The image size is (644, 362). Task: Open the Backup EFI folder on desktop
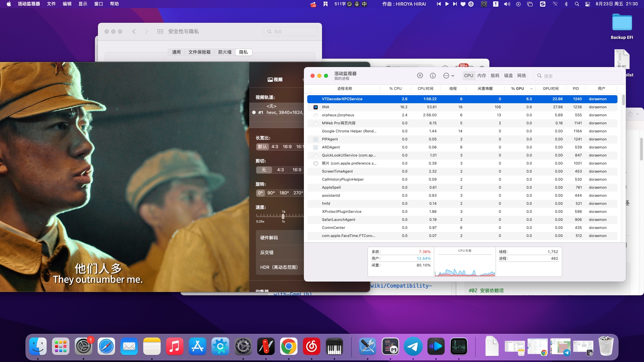(x=622, y=27)
